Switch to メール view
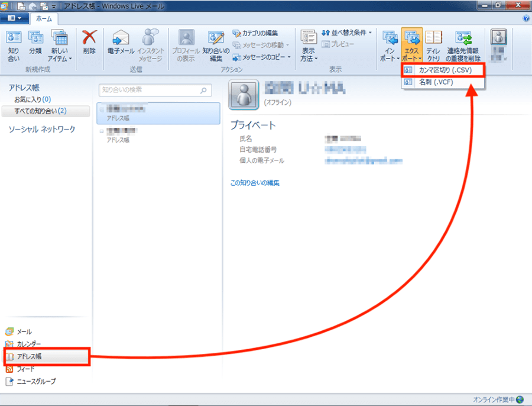Screen dimensions: 532x406 (19, 331)
